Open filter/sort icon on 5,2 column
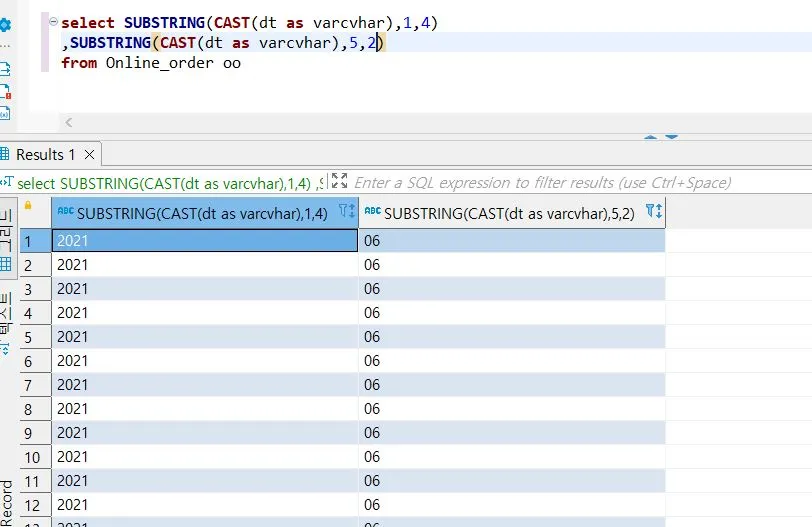The height and width of the screenshot is (527, 812). click(x=654, y=211)
